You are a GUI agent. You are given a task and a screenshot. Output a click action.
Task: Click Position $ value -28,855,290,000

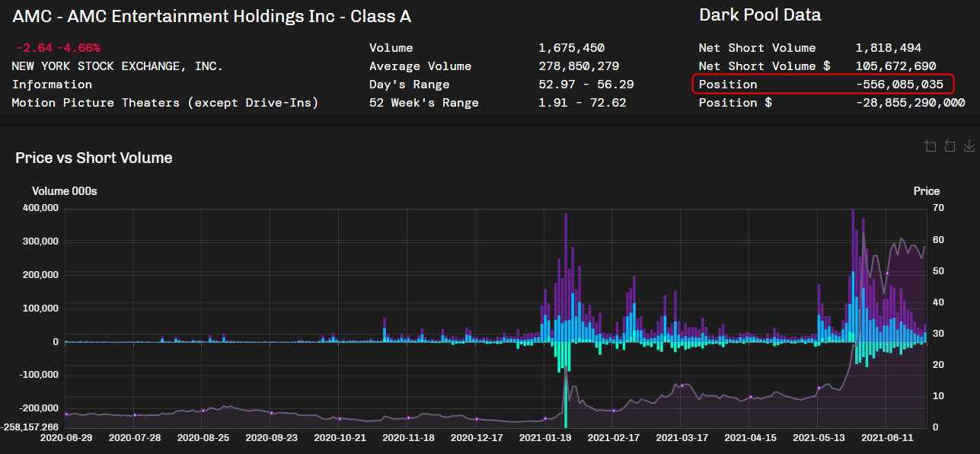(x=911, y=103)
